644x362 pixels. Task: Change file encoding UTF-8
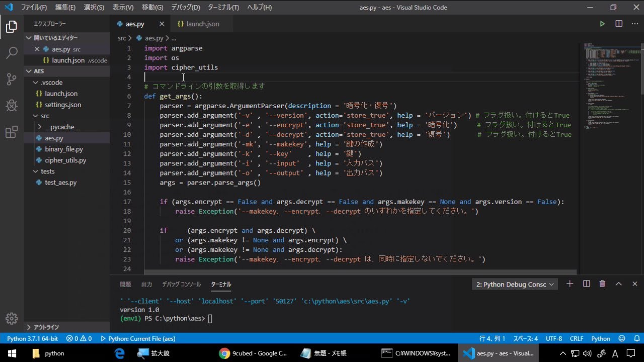pyautogui.click(x=554, y=339)
